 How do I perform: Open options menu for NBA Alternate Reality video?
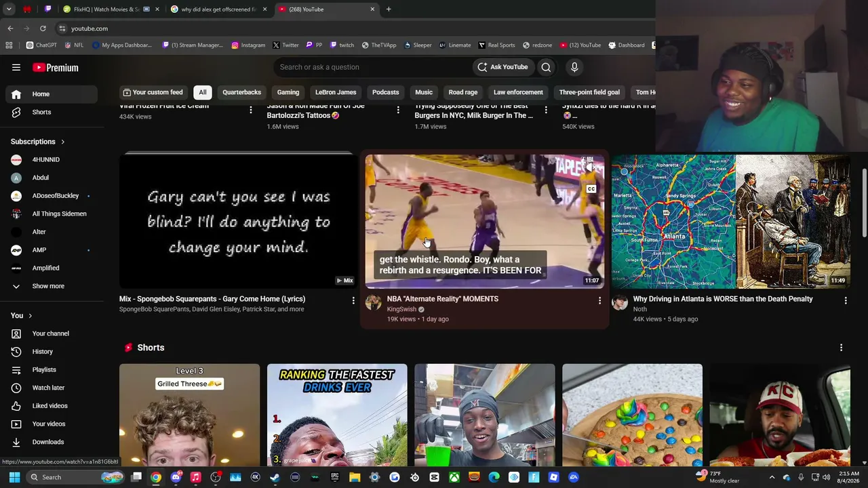599,300
